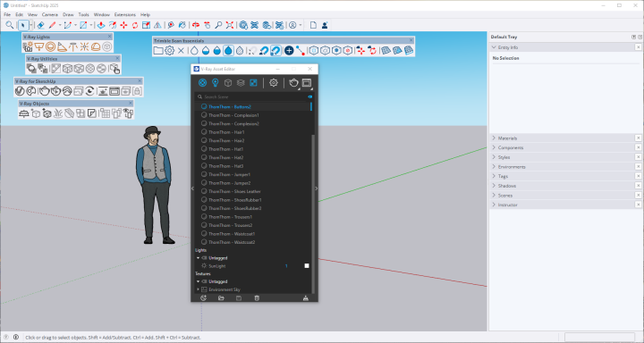Image resolution: width=644 pixels, height=343 pixels.
Task: Close the V-Ray Lights toolbar
Action: click(x=109, y=37)
